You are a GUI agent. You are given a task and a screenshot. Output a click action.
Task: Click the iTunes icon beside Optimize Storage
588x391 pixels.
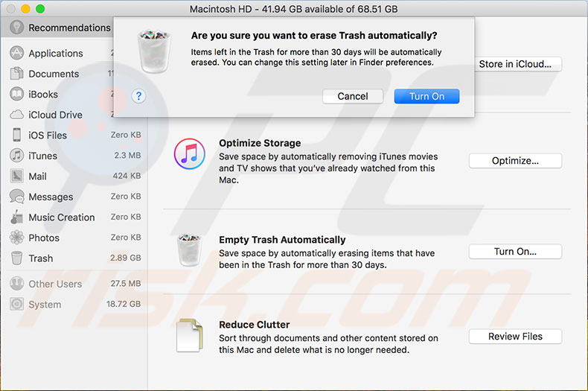click(x=189, y=154)
